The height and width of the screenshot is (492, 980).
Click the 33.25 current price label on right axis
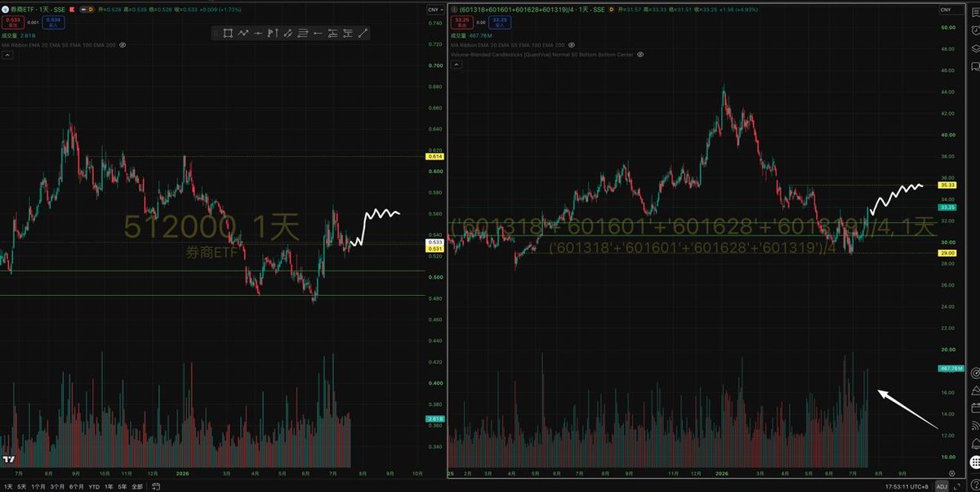click(947, 208)
